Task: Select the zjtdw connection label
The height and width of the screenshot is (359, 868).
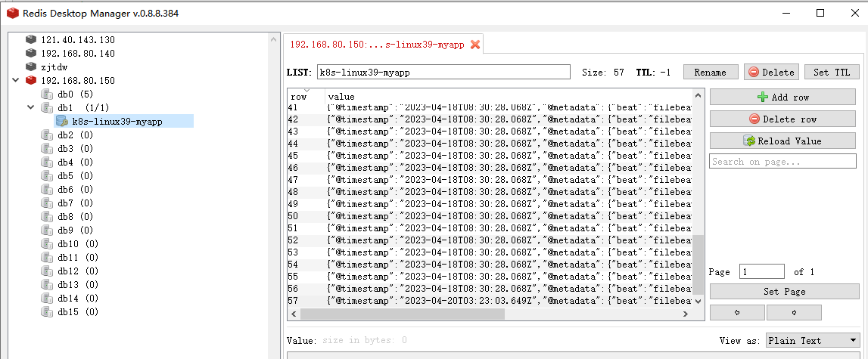Action: point(54,67)
